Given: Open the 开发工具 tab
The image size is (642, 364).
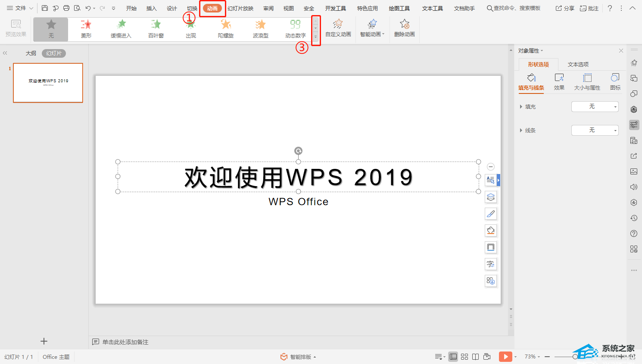Looking at the screenshot, I should coord(336,8).
